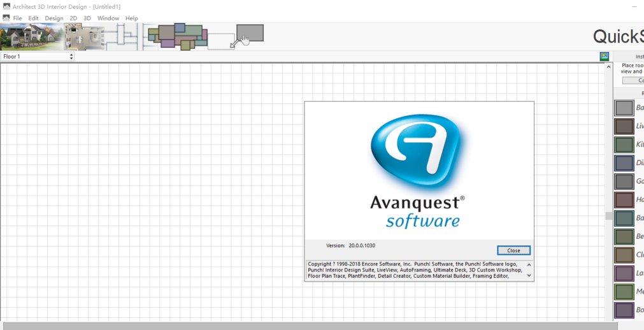Open the Design menu
Image resolution: width=644 pixels, height=330 pixels.
(x=54, y=18)
